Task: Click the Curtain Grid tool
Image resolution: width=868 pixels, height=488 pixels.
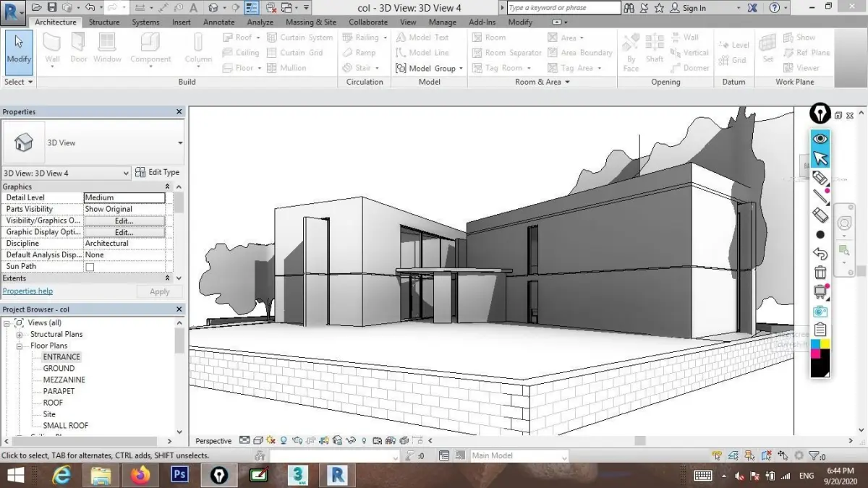Action: pos(294,53)
